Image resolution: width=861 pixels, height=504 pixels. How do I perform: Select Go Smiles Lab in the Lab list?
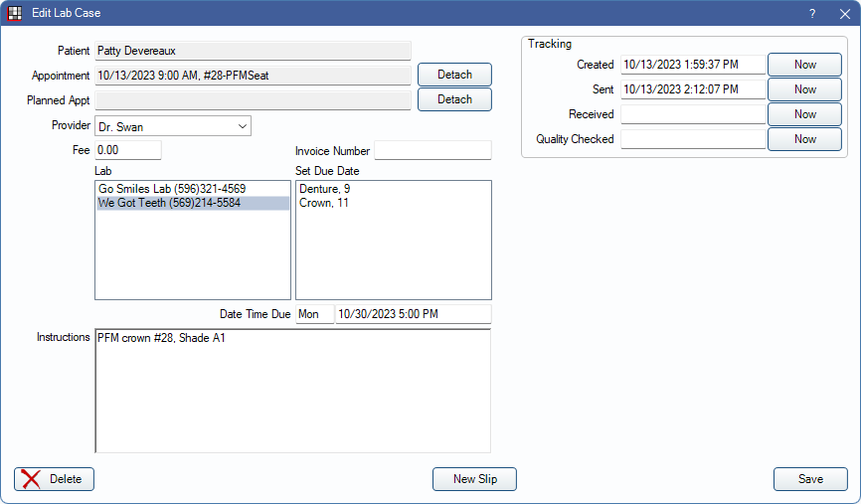pyautogui.click(x=172, y=189)
